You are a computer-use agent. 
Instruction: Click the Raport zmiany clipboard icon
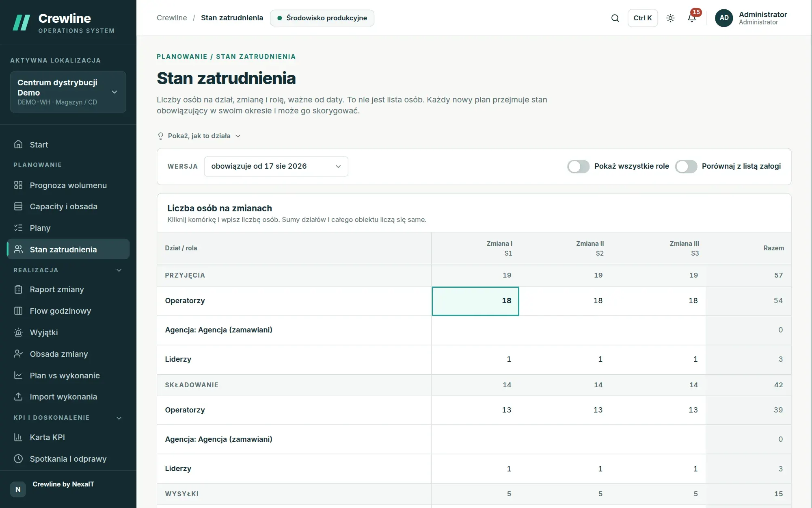[x=18, y=289]
